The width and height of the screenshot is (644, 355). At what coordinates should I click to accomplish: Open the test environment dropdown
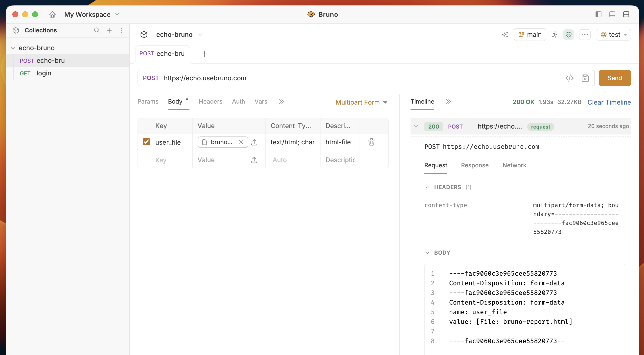point(613,35)
